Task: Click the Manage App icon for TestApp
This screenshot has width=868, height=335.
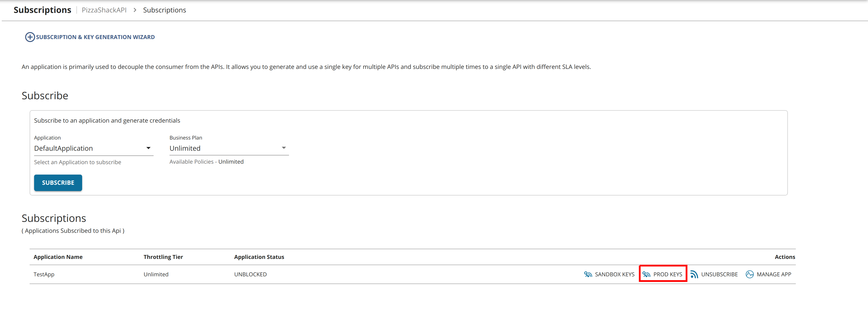Action: 750,274
